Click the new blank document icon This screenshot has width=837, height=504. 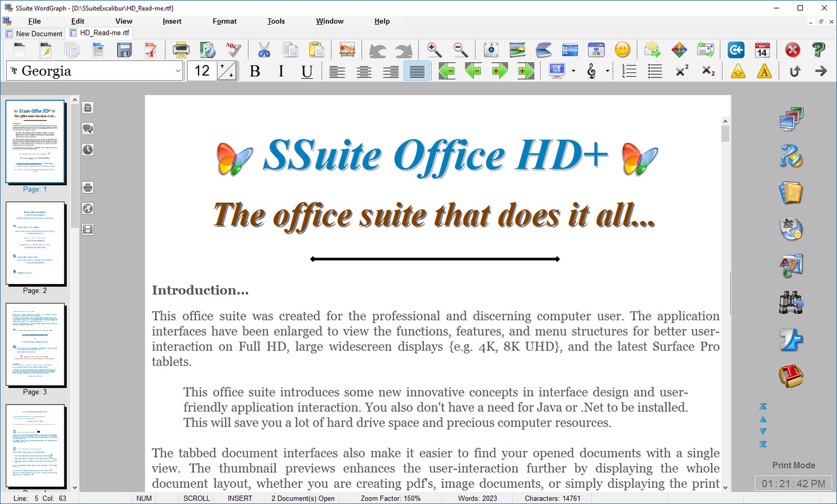(x=19, y=50)
